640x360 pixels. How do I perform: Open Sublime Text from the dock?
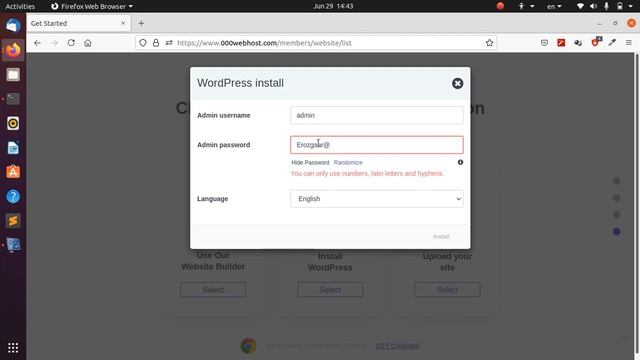point(13,221)
